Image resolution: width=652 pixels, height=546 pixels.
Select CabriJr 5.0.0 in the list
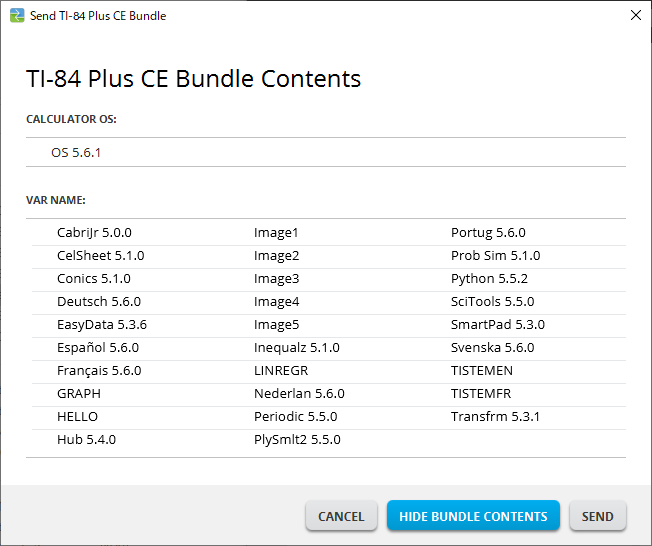(x=94, y=232)
